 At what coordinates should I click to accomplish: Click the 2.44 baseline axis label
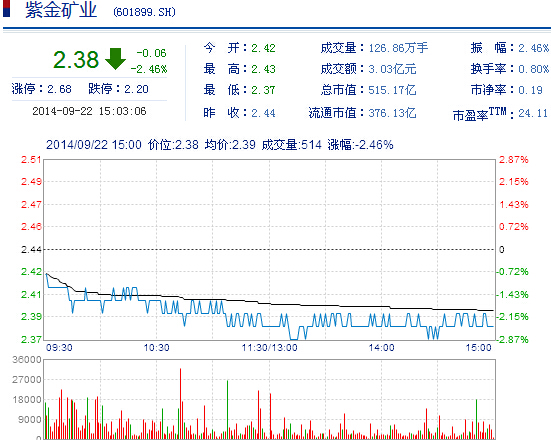pos(31,250)
